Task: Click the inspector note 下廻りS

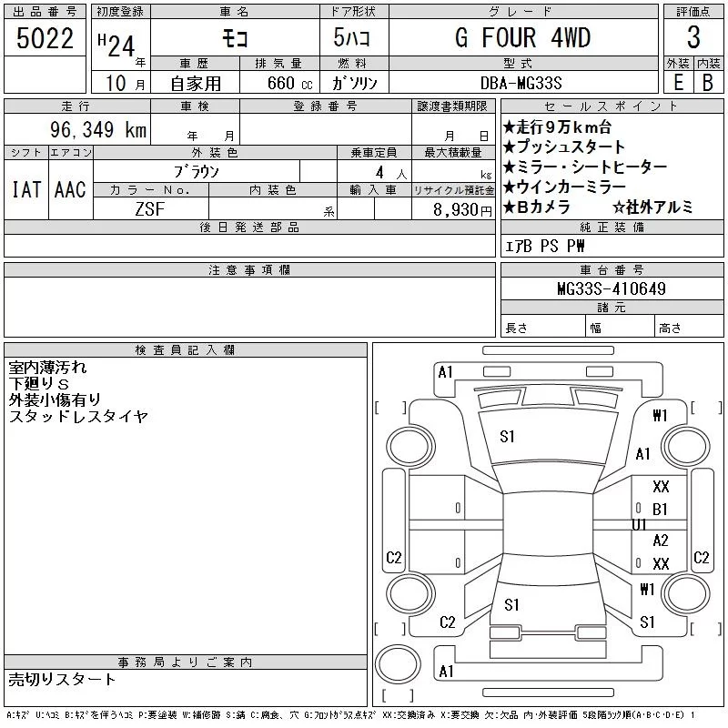Action: click(38, 383)
